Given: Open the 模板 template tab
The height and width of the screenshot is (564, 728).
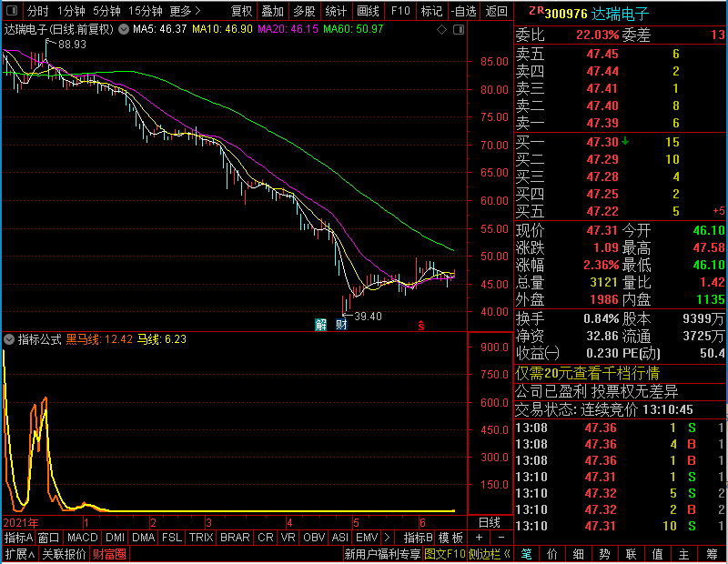Looking at the screenshot, I should point(450,538).
